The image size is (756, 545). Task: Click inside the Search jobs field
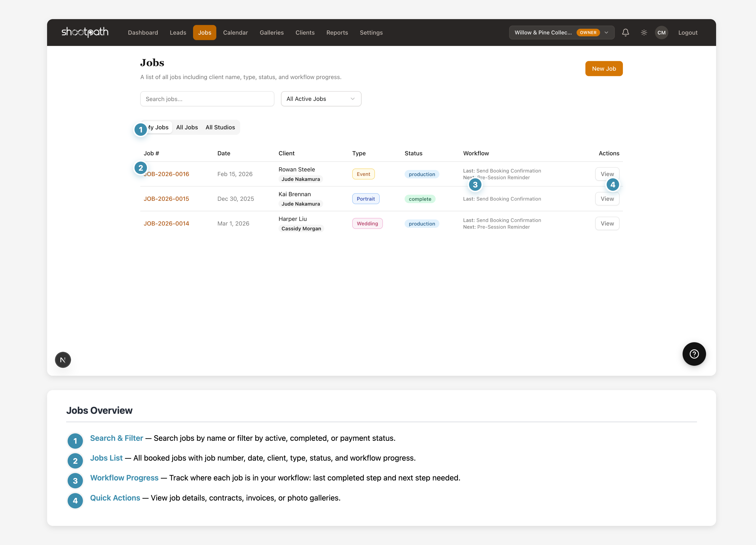click(207, 99)
